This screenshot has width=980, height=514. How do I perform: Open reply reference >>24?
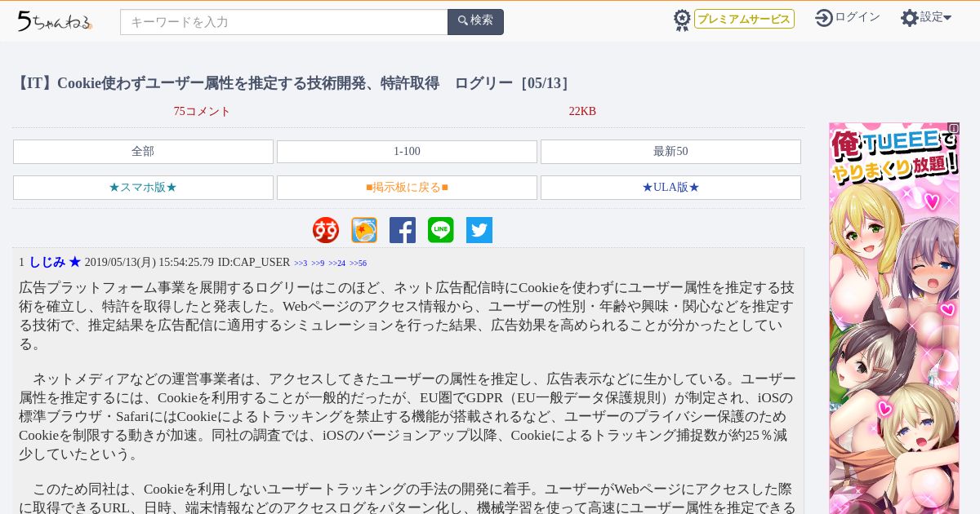[336, 264]
